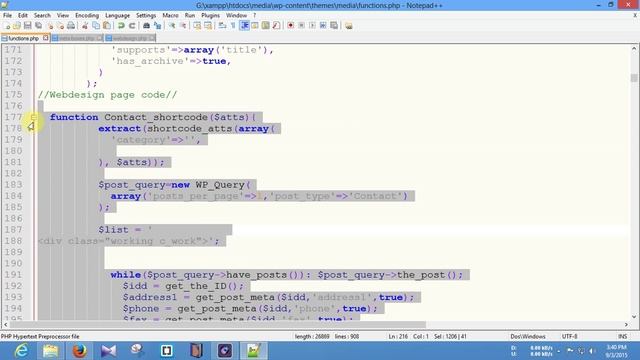Click 'PHP Hypertext Preprocessor file' status text

click(40, 336)
